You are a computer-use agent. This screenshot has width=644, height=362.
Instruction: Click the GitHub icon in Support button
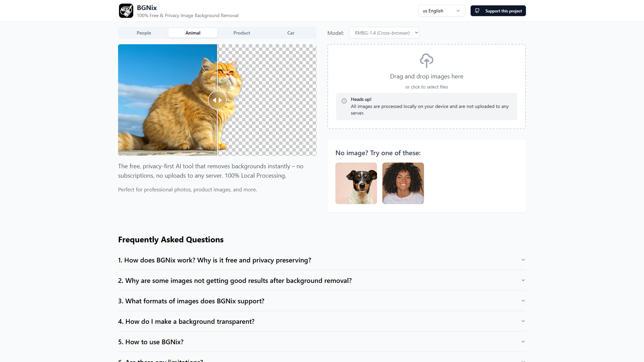[477, 11]
